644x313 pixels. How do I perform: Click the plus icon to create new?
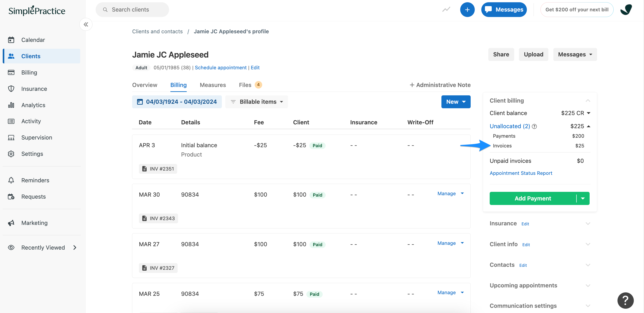point(467,10)
